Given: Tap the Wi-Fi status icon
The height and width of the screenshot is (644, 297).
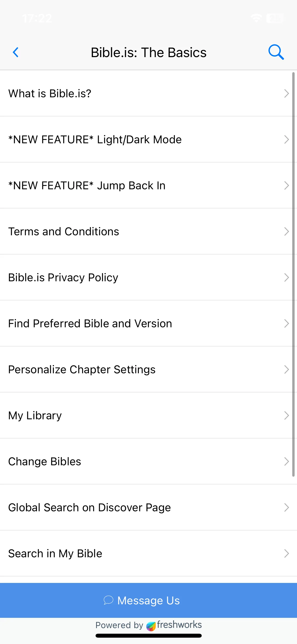Looking at the screenshot, I should coord(256,18).
